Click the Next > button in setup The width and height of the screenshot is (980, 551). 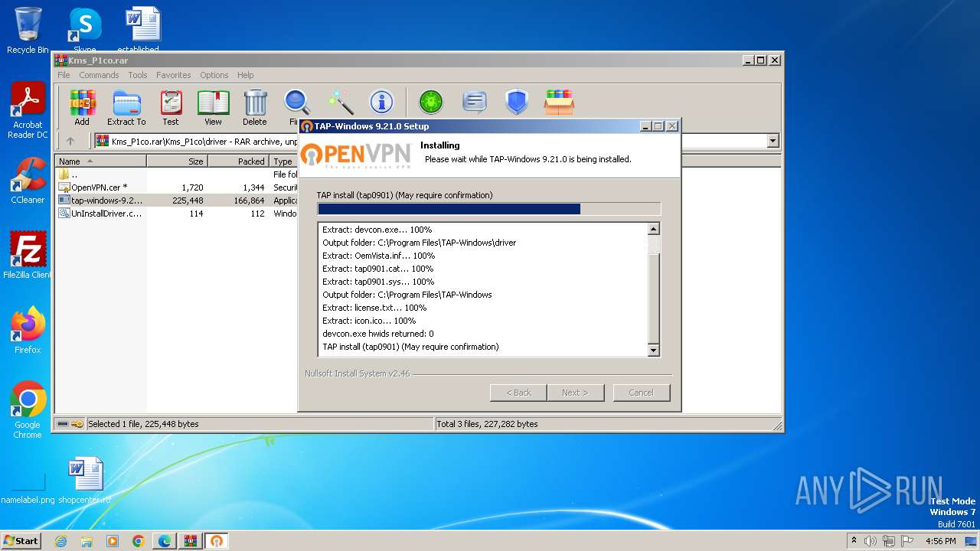575,393
